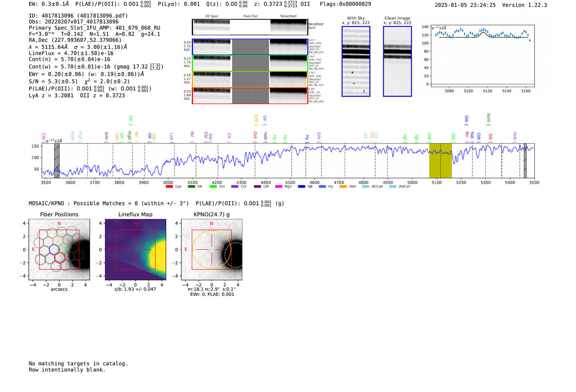The image size is (576, 392).
Task: Select the blue-bordered 2D spectrum row
Action: click(x=250, y=47)
